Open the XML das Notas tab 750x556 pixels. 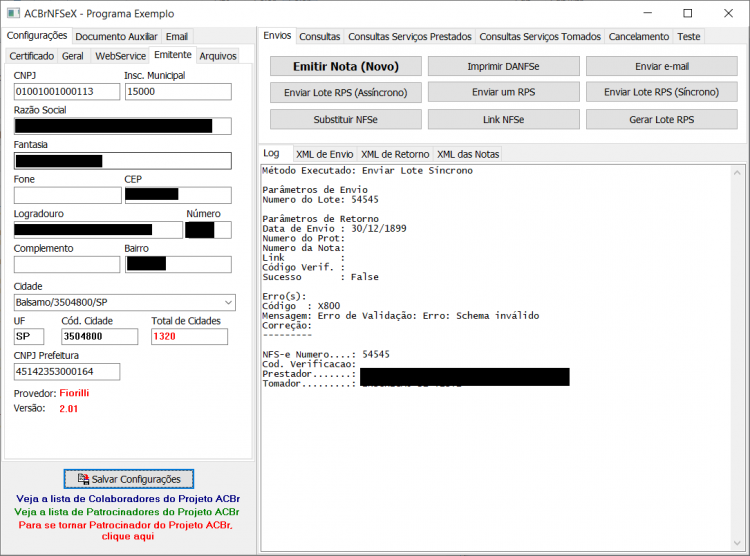click(x=468, y=154)
